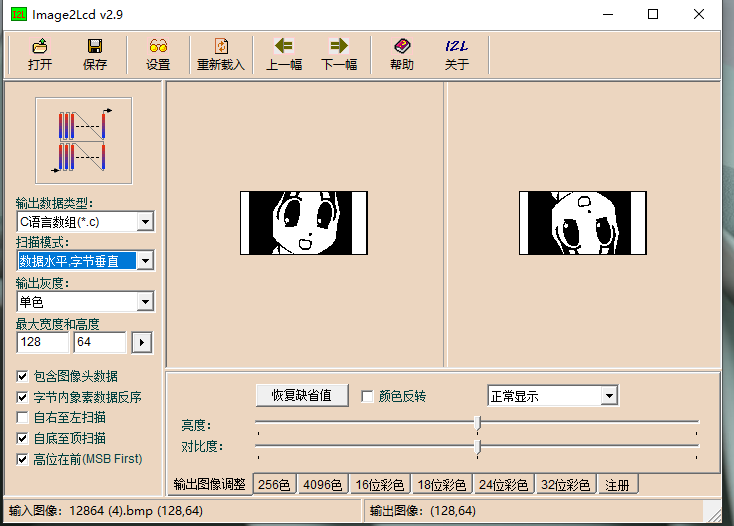Image resolution: width=734 pixels, height=526 pixels.
Task: Adjust the 对比度 contrast slider handle
Action: (477, 447)
